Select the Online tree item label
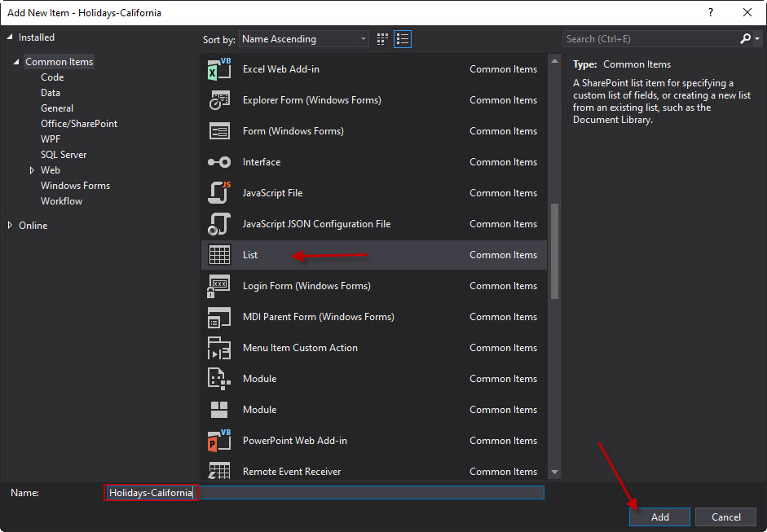The image size is (767, 532). [33, 226]
